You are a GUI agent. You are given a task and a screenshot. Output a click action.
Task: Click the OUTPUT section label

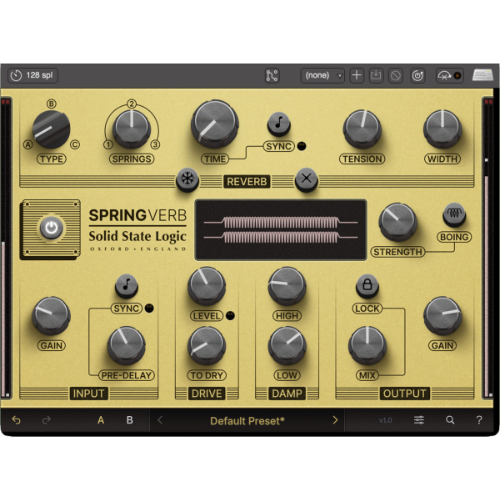(x=404, y=393)
